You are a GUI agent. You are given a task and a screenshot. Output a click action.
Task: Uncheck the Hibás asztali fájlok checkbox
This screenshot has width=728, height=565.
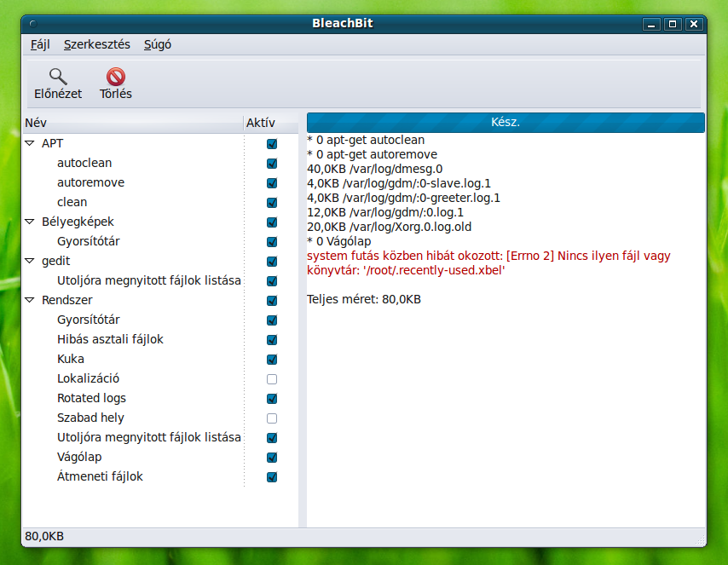tap(272, 340)
